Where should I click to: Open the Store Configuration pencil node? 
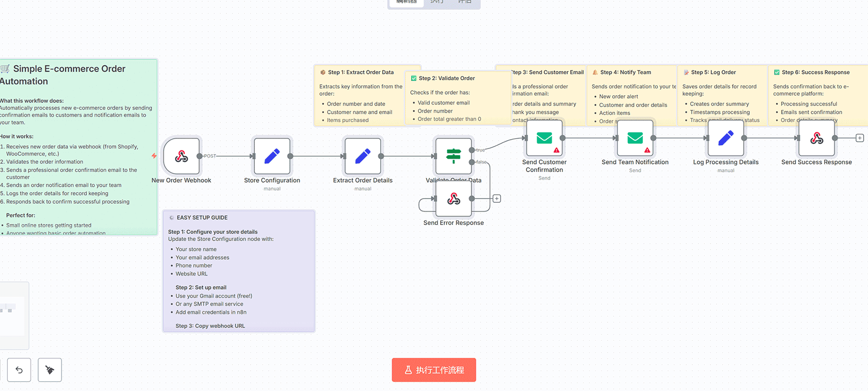pyautogui.click(x=272, y=156)
